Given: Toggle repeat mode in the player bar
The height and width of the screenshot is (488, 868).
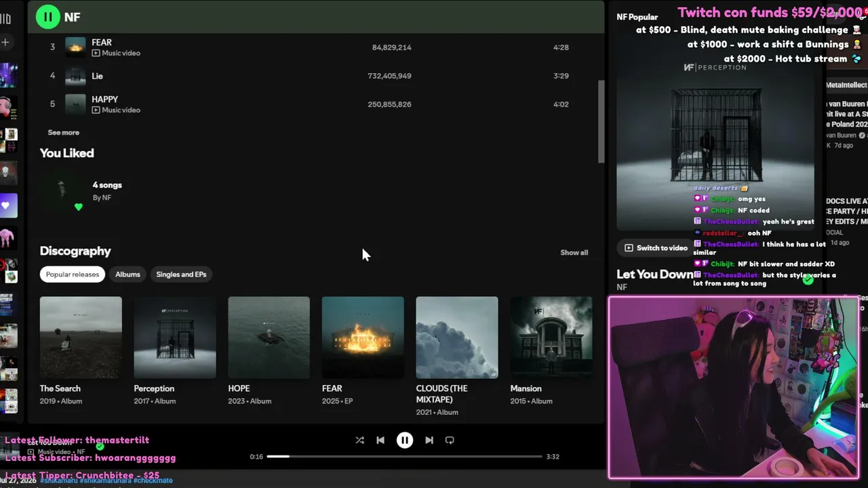Looking at the screenshot, I should pyautogui.click(x=450, y=440).
